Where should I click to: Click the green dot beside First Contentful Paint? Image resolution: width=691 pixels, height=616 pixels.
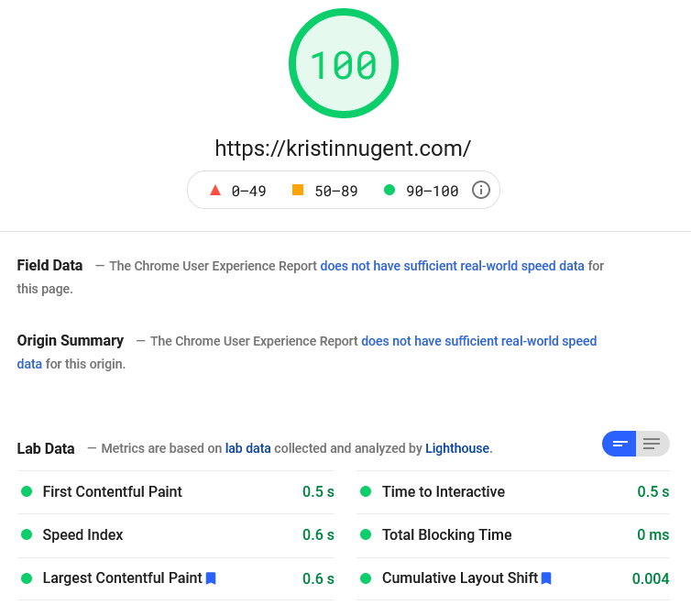tap(27, 492)
